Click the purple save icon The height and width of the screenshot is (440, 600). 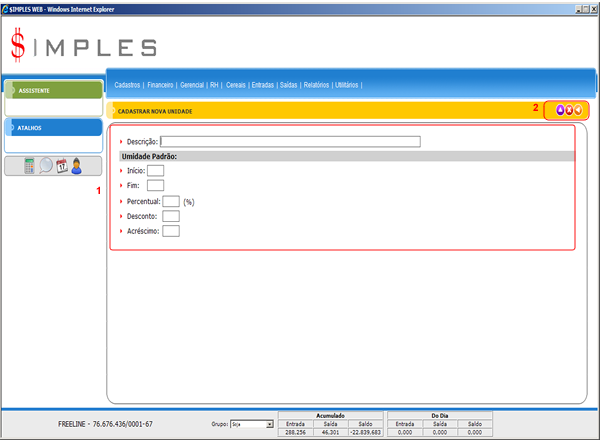click(x=559, y=110)
